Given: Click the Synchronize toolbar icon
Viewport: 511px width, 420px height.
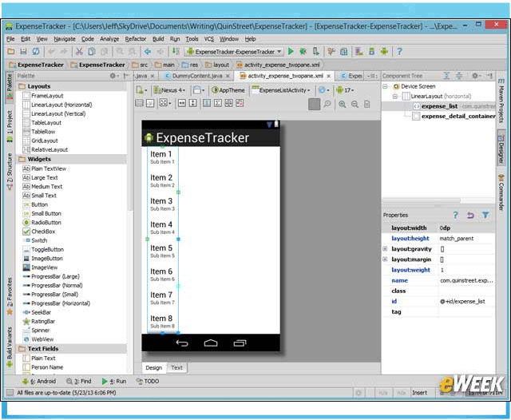Looking at the screenshot, I should point(35,51).
